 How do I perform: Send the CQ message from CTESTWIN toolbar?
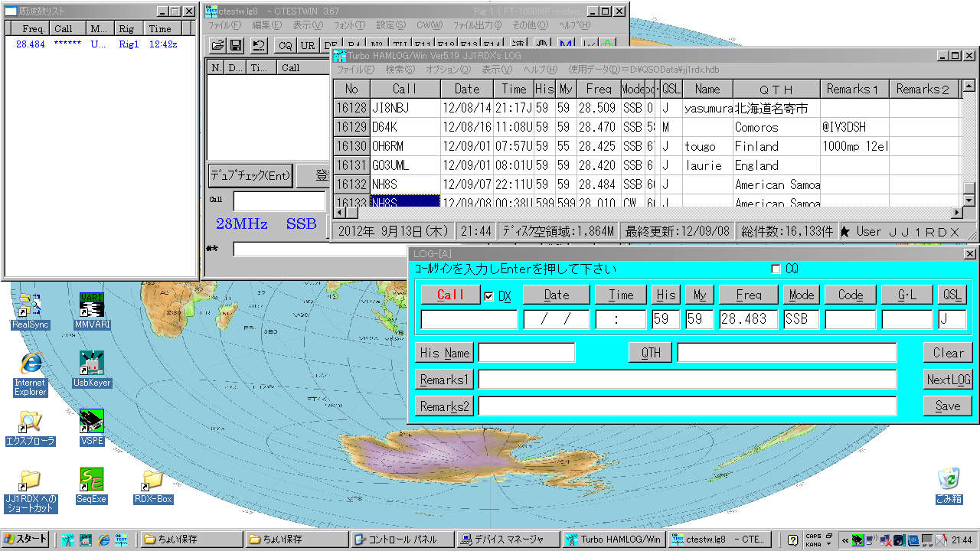286,45
